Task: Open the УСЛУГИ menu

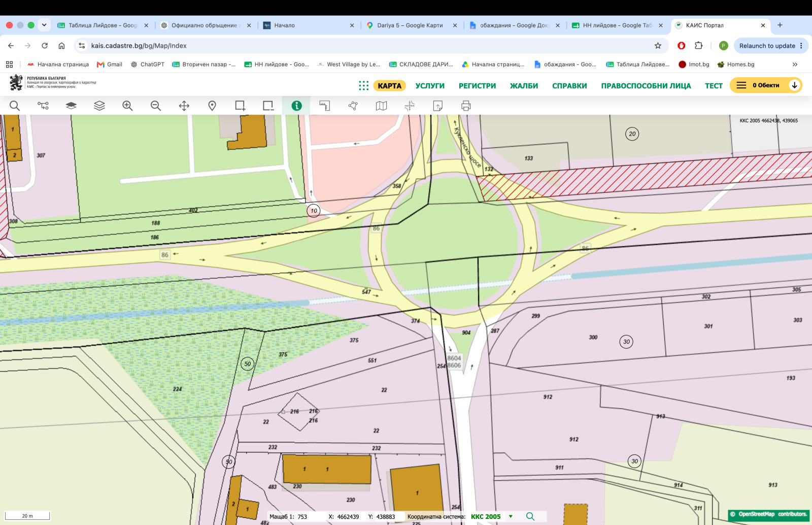Action: tap(430, 86)
